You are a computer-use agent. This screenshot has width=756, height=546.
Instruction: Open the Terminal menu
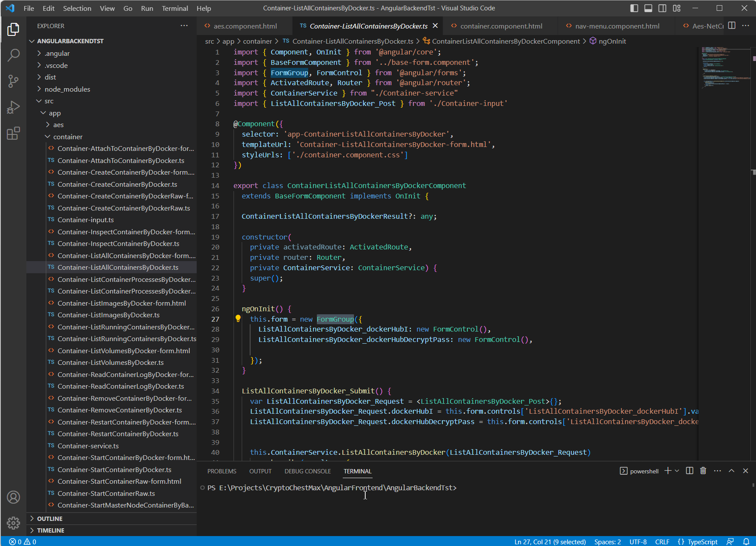[175, 8]
